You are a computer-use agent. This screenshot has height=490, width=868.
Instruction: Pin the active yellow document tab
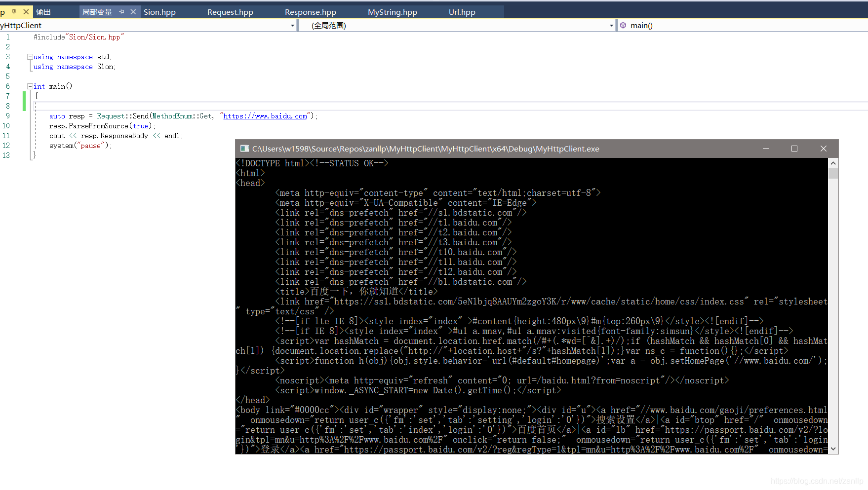(x=14, y=11)
